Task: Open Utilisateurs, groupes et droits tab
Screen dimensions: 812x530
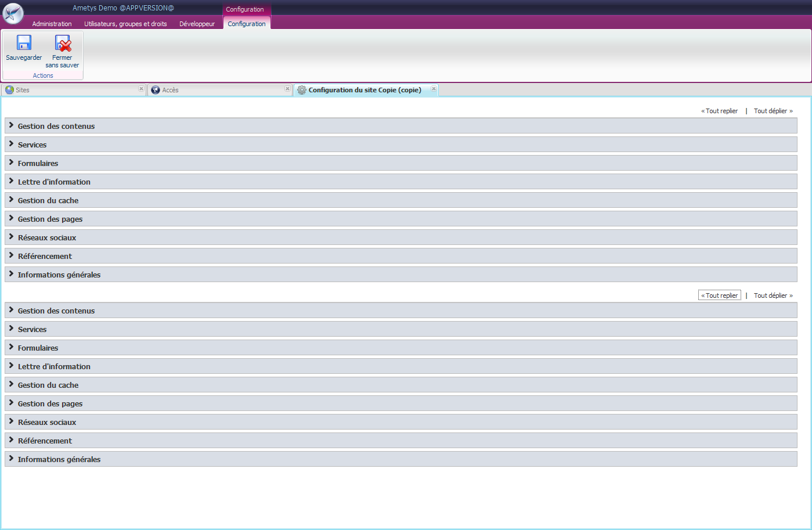Action: coord(125,24)
